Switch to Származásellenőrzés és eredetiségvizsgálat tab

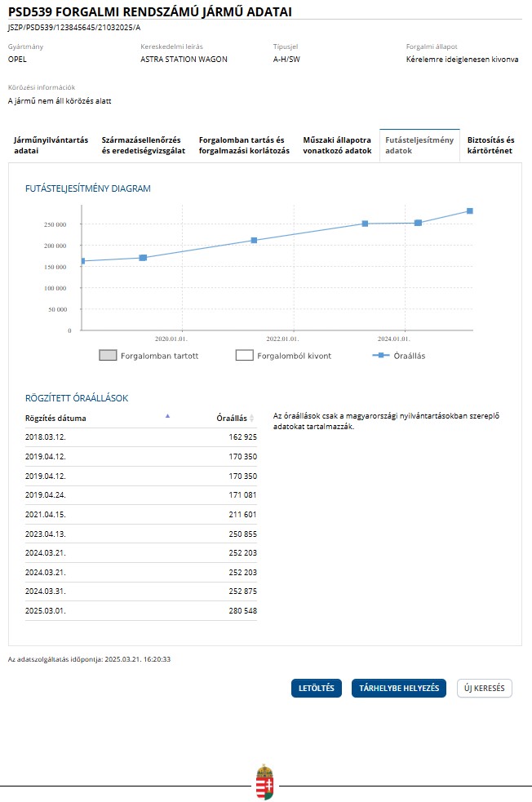(x=143, y=145)
